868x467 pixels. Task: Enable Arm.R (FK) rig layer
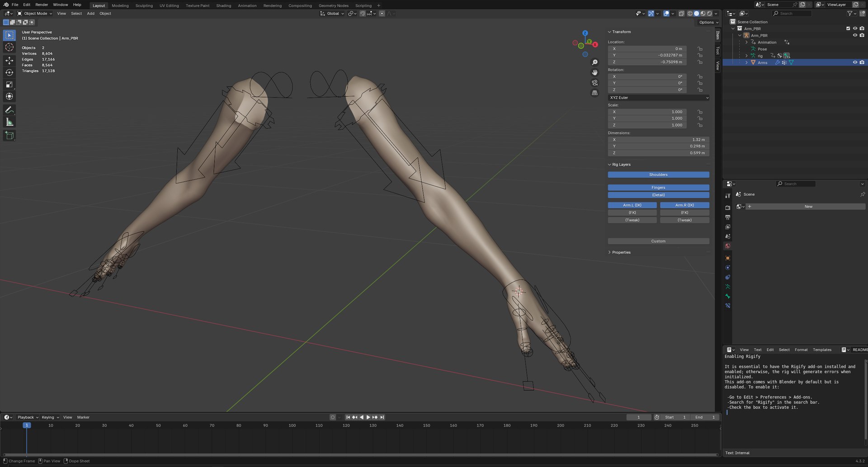pos(684,212)
